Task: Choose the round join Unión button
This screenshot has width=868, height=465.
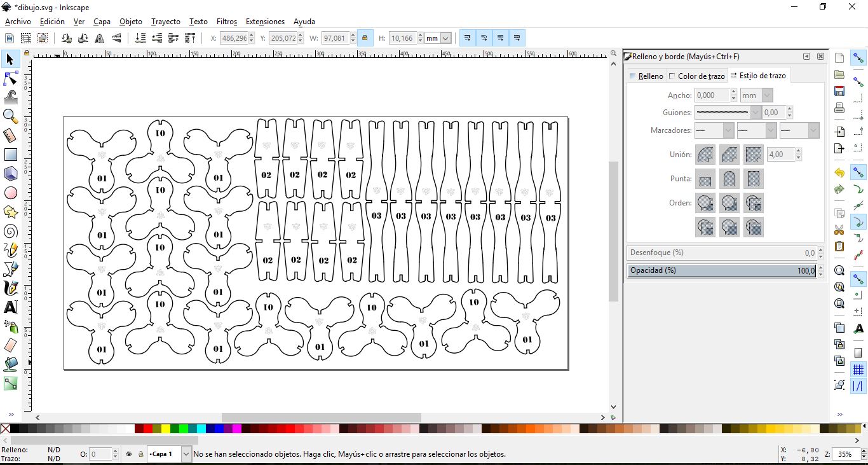Action: [705, 155]
